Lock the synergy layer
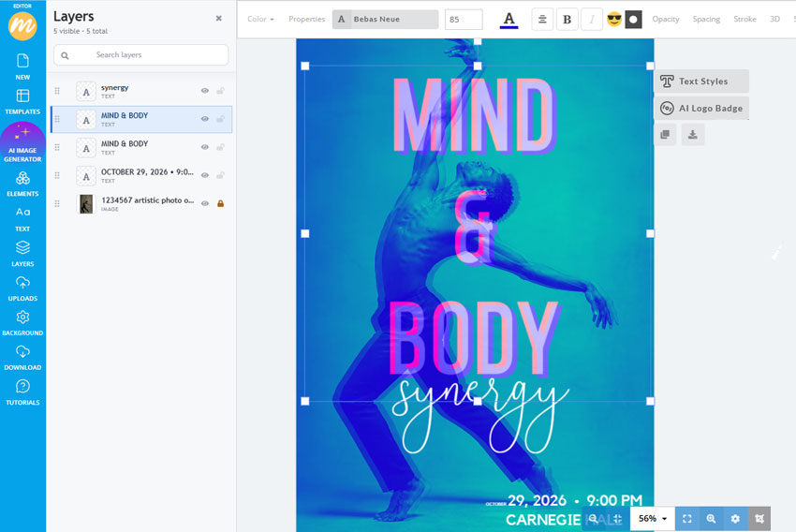Image resolution: width=796 pixels, height=532 pixels. click(220, 91)
